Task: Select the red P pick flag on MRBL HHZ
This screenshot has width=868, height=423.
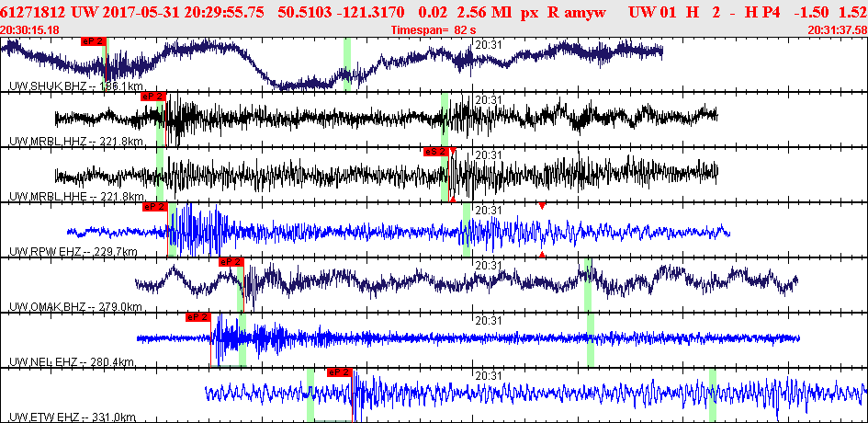Action: coord(152,97)
